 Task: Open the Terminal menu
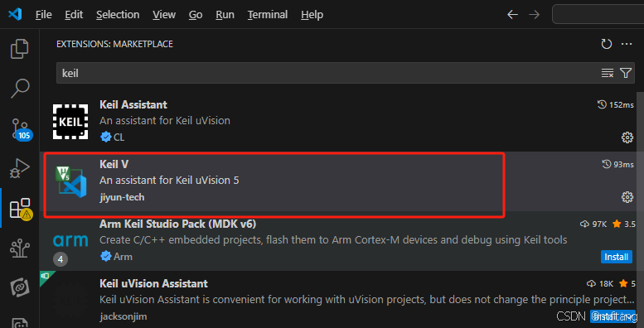(267, 15)
